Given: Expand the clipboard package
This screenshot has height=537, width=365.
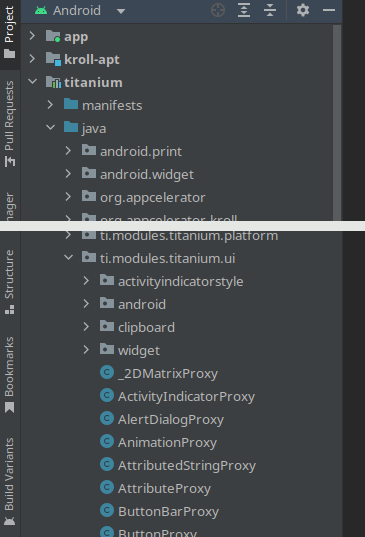Looking at the screenshot, I should coord(86,327).
